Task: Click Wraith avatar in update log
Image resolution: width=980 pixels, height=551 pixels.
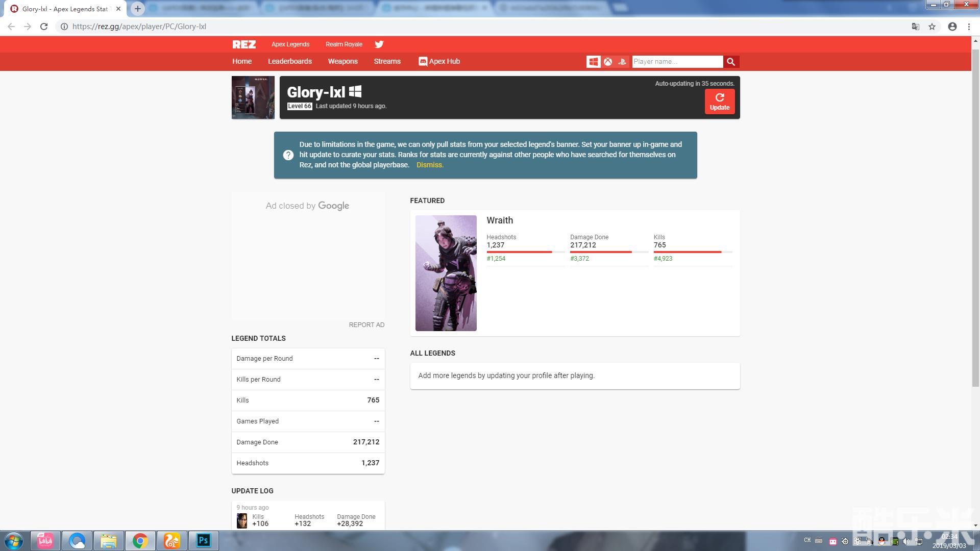Action: point(242,520)
